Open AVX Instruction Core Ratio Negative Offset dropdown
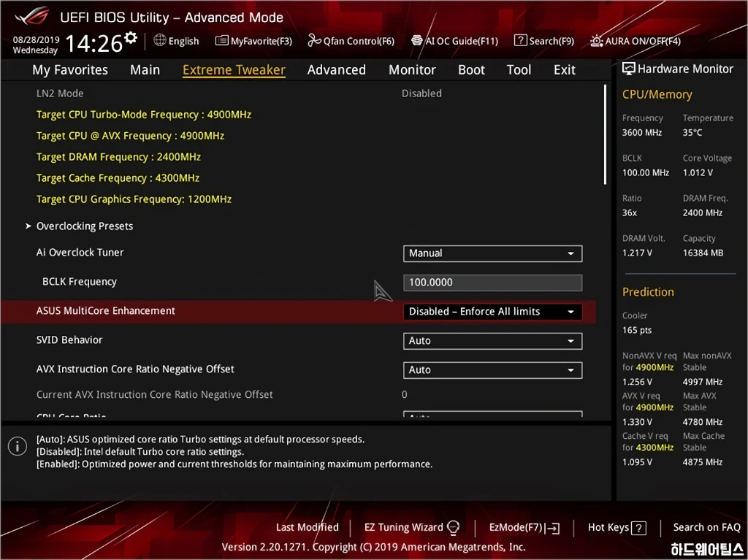This screenshot has height=560, width=748. click(x=492, y=370)
